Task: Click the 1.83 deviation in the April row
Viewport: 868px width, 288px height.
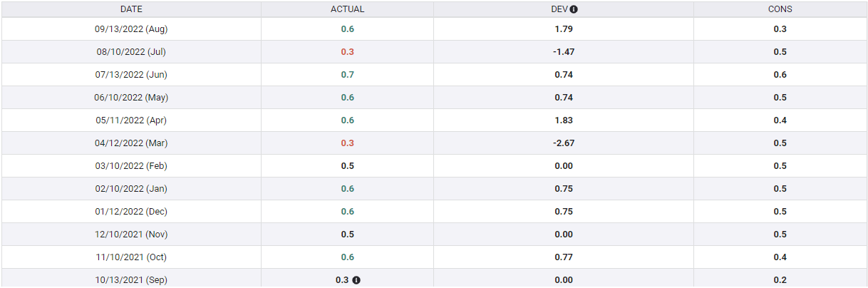Action: (x=563, y=120)
